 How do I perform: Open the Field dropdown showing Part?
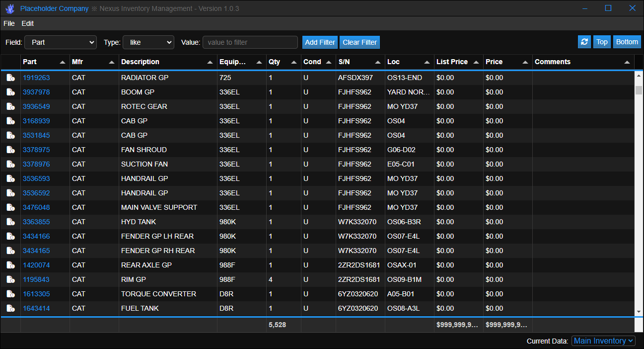61,43
